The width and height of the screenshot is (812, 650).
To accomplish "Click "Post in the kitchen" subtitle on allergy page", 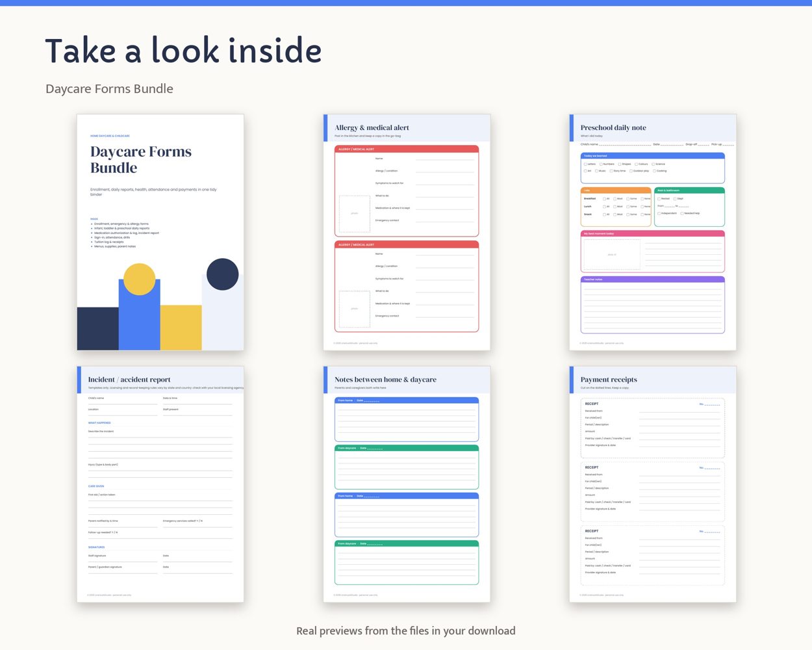I will click(x=368, y=136).
